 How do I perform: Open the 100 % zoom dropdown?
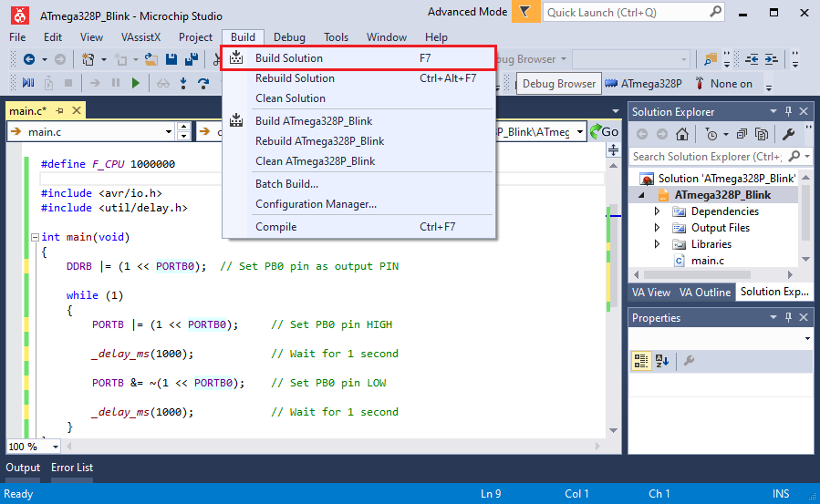(55, 447)
